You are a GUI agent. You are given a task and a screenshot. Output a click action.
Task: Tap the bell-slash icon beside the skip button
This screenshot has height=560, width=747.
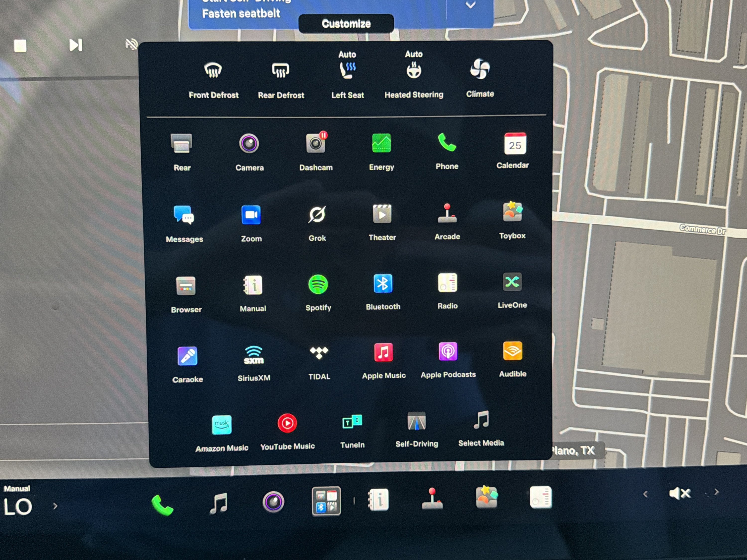tap(131, 45)
